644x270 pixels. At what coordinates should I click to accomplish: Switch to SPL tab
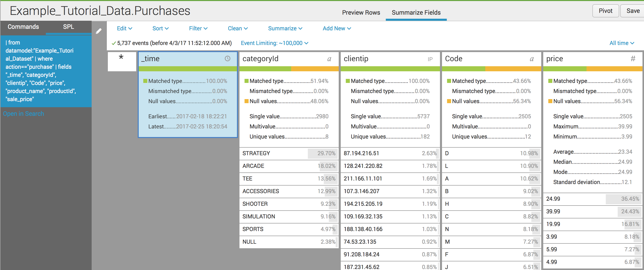(69, 27)
